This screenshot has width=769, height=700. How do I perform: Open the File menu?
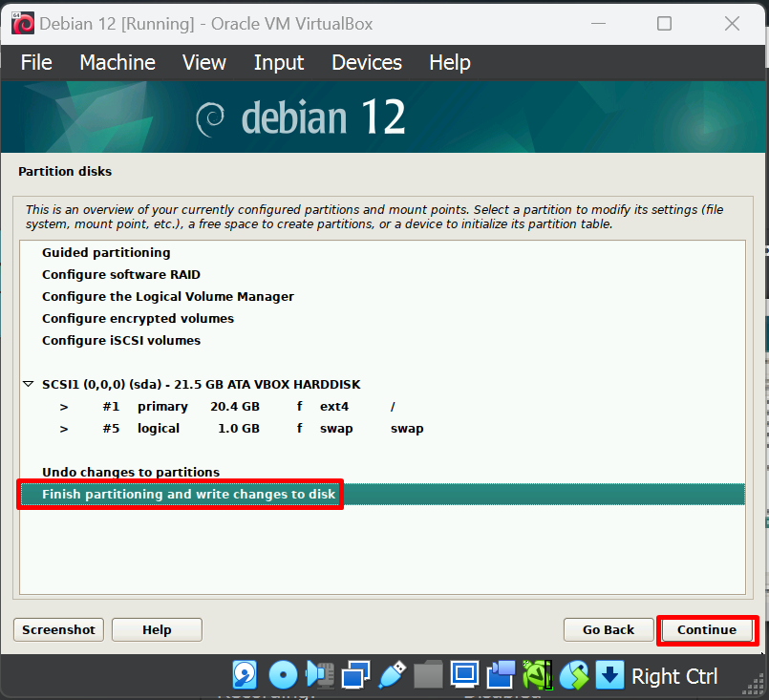point(36,63)
